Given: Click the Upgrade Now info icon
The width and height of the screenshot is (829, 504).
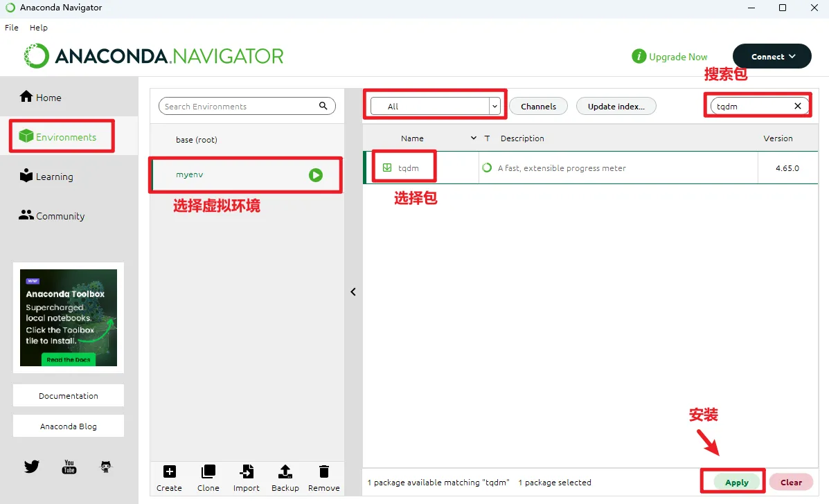Looking at the screenshot, I should [639, 56].
